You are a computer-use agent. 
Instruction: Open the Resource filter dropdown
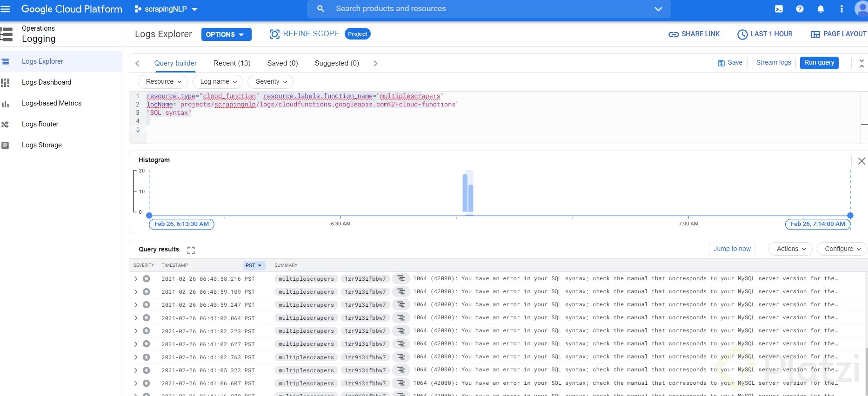(x=163, y=81)
